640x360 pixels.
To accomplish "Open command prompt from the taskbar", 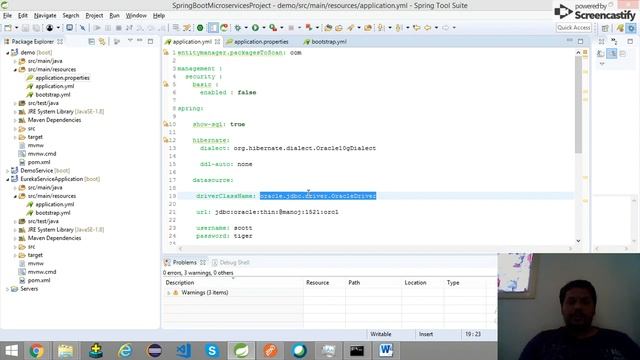I will click(x=357, y=350).
